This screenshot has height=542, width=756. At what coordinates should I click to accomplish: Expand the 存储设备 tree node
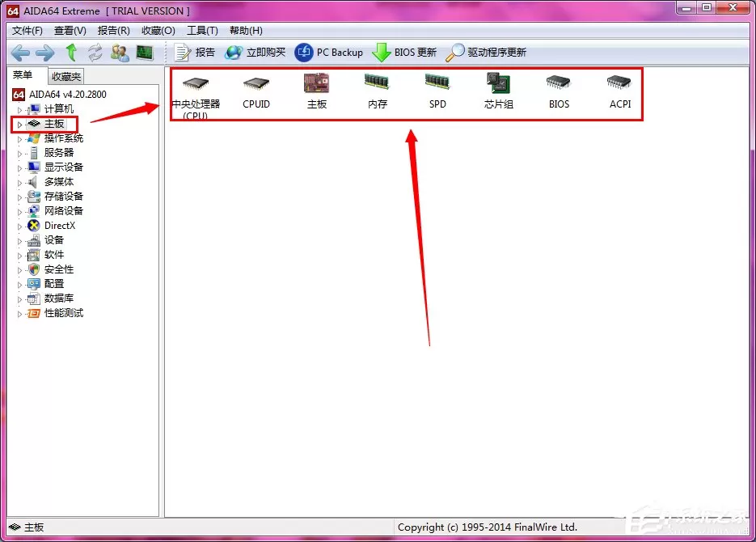19,197
